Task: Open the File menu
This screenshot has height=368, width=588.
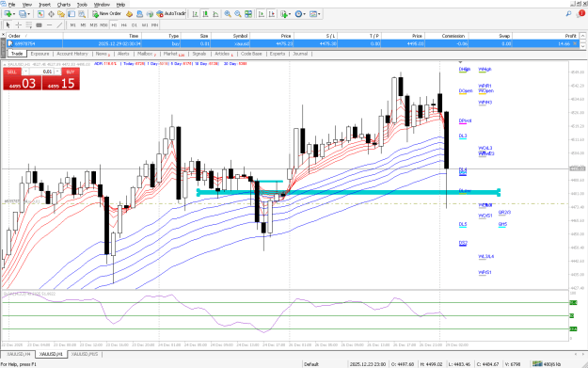Action: coord(11,5)
